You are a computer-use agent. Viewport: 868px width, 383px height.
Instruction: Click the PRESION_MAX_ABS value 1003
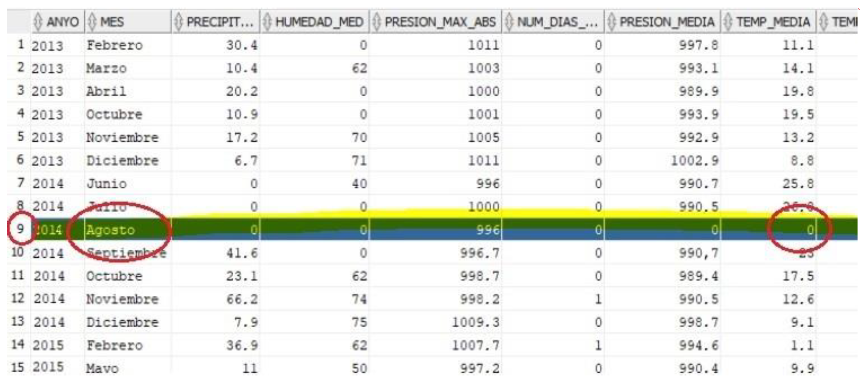484,68
